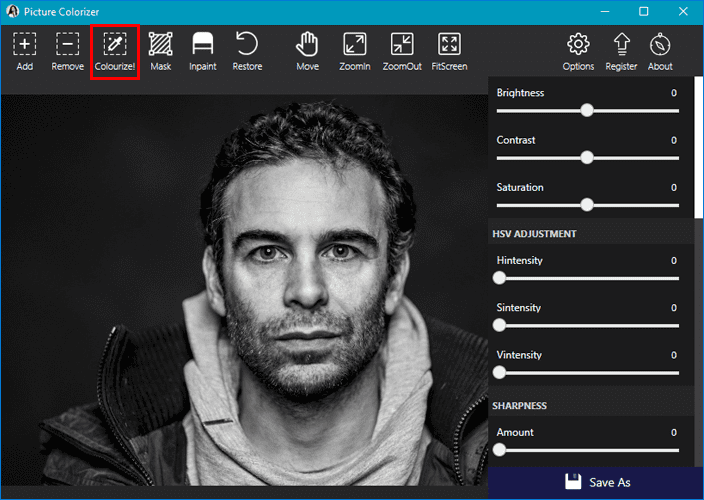Click the Saturation value 0
This screenshot has width=704, height=500.
[674, 187]
